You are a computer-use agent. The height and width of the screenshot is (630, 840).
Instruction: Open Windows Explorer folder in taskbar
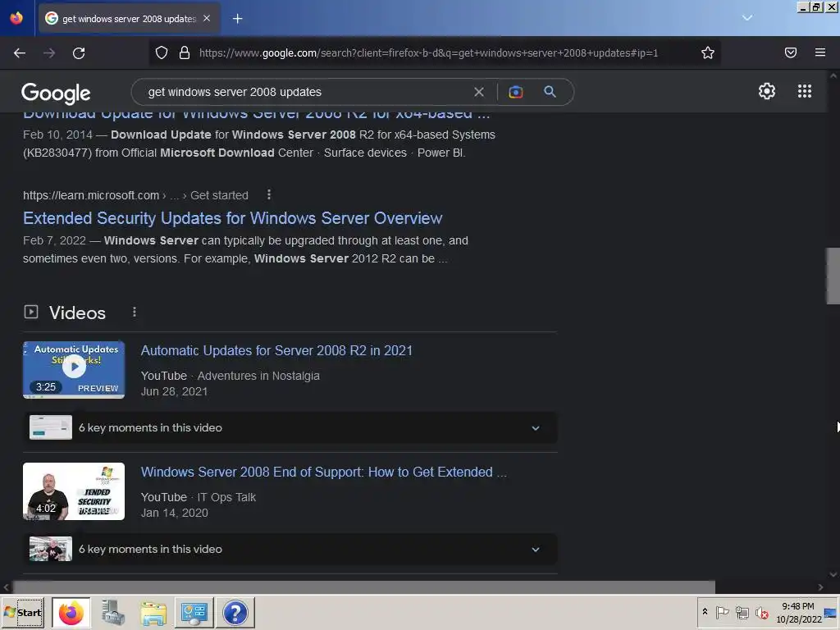coord(153,612)
